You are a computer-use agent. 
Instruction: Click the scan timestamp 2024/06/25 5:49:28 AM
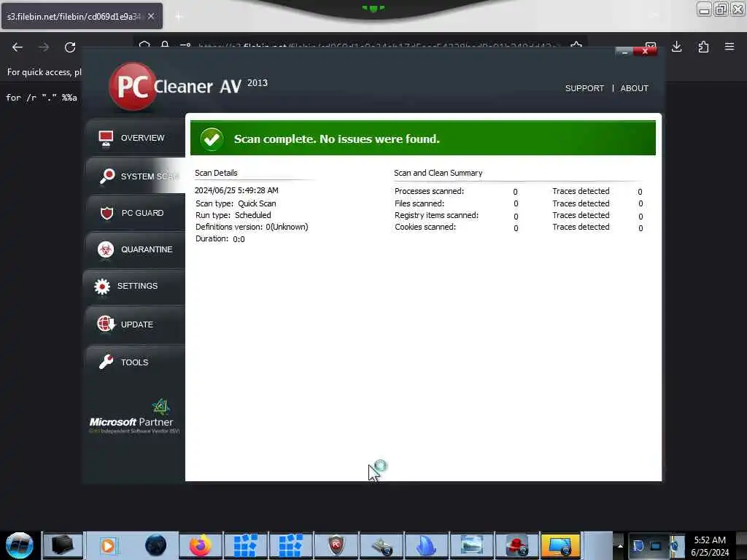click(x=236, y=190)
